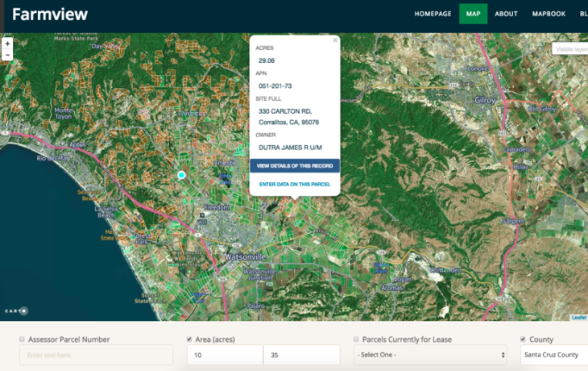Go to Homepage in navigation

click(x=433, y=14)
